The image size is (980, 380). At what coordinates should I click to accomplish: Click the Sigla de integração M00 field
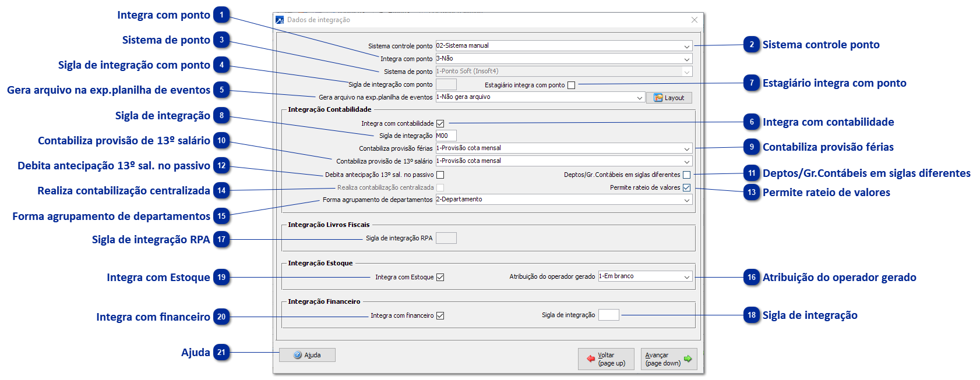coord(446,136)
